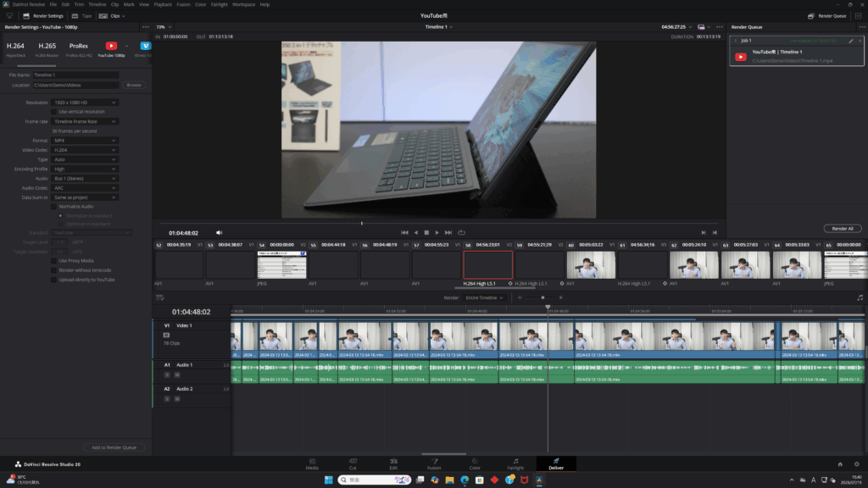Click the Render All button
Screen dimensions: 868x488
[x=843, y=229]
